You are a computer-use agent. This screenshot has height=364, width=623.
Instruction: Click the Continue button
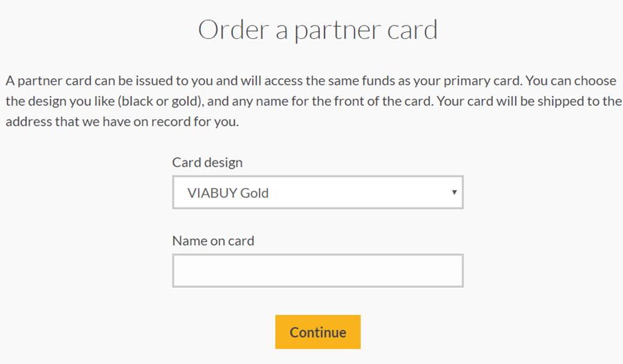pos(318,332)
